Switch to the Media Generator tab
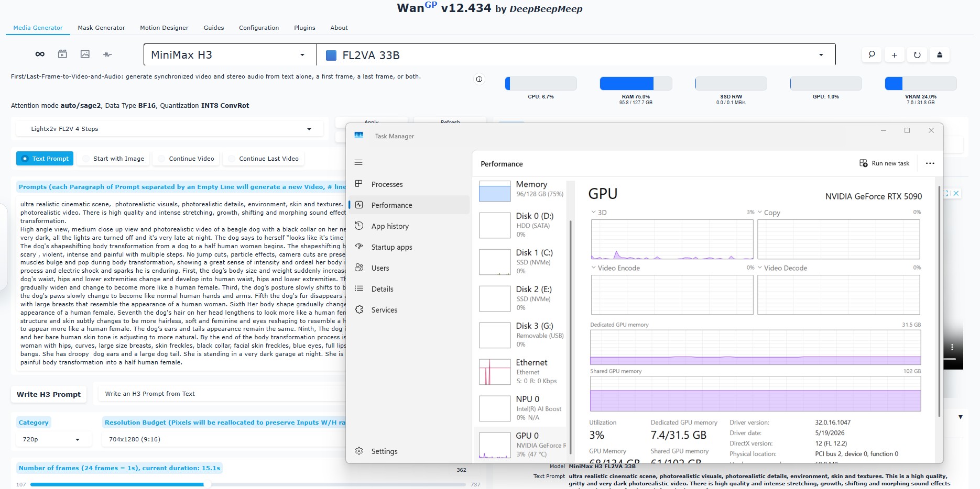 coord(38,28)
